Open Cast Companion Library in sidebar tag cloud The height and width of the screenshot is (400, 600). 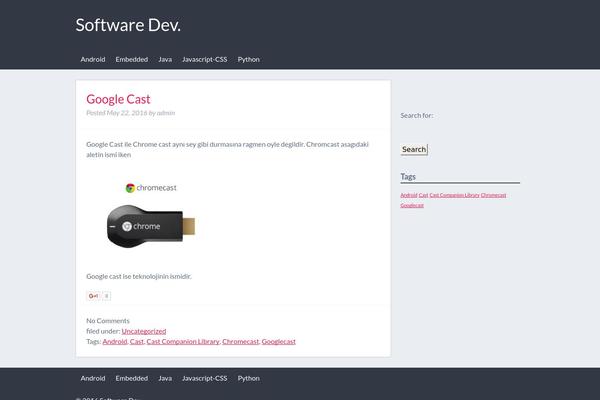pyautogui.click(x=454, y=195)
